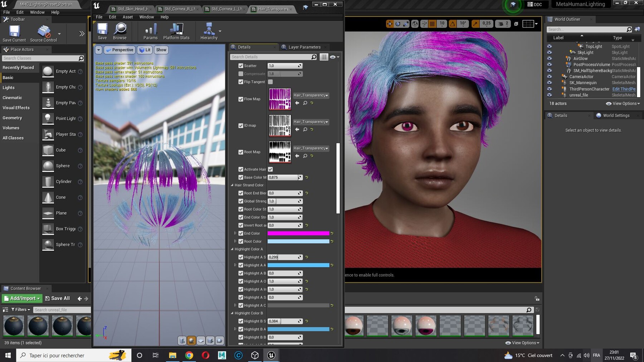This screenshot has height=362, width=644.
Task: Open the Asset menu in the material editor
Action: (x=127, y=17)
